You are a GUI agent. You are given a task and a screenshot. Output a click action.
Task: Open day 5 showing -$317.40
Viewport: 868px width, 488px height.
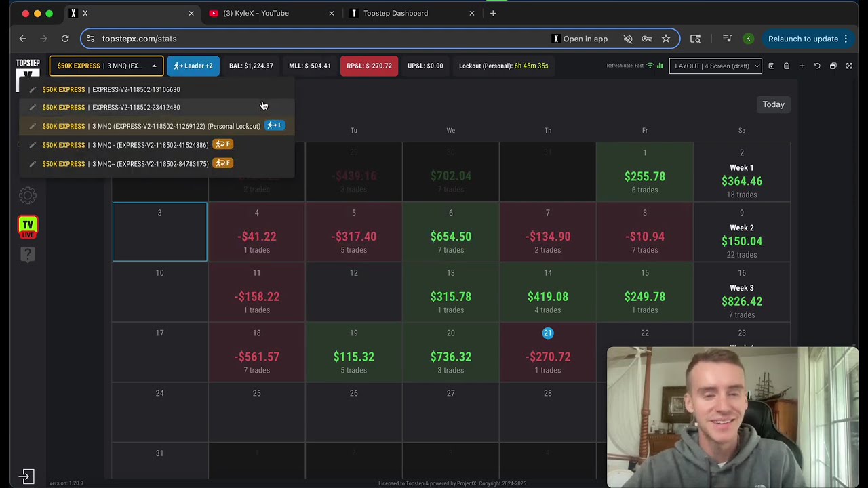(354, 232)
